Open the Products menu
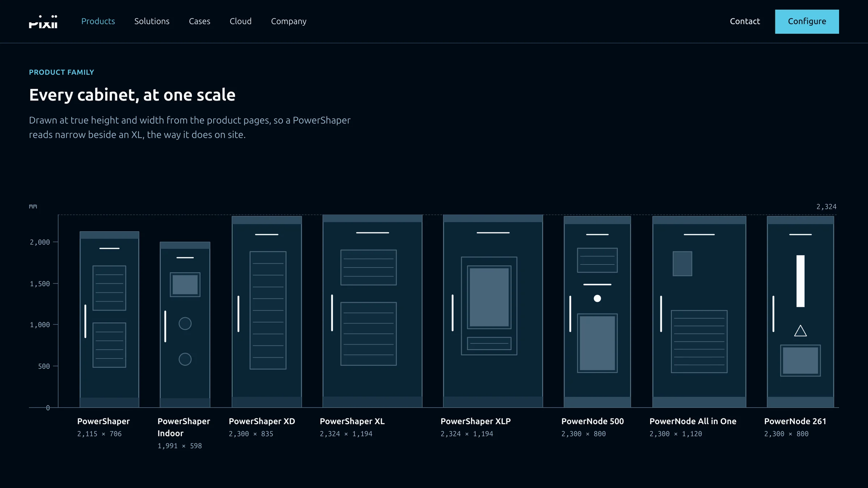 [98, 21]
